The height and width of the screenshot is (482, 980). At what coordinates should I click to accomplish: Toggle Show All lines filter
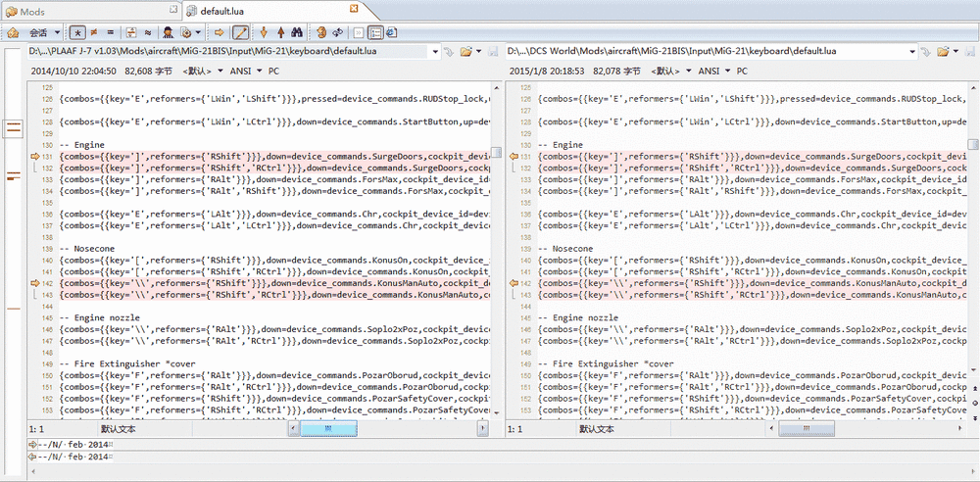[x=77, y=32]
